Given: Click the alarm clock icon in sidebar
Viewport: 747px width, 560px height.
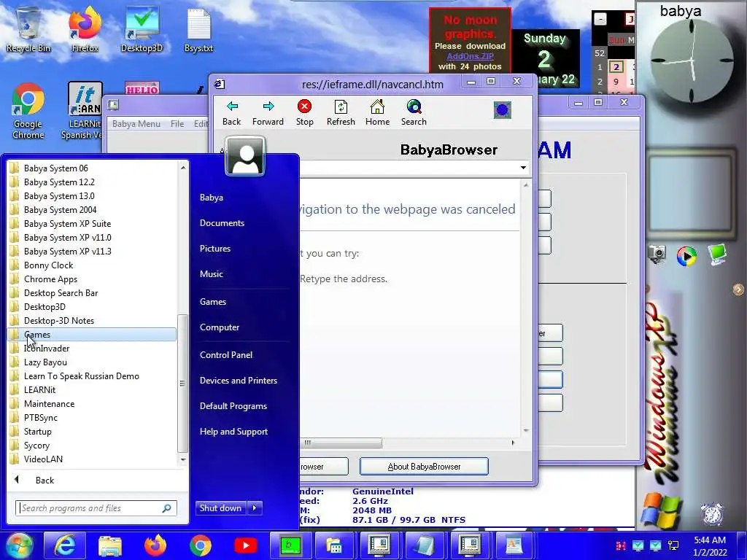Looking at the screenshot, I should coord(712,513).
